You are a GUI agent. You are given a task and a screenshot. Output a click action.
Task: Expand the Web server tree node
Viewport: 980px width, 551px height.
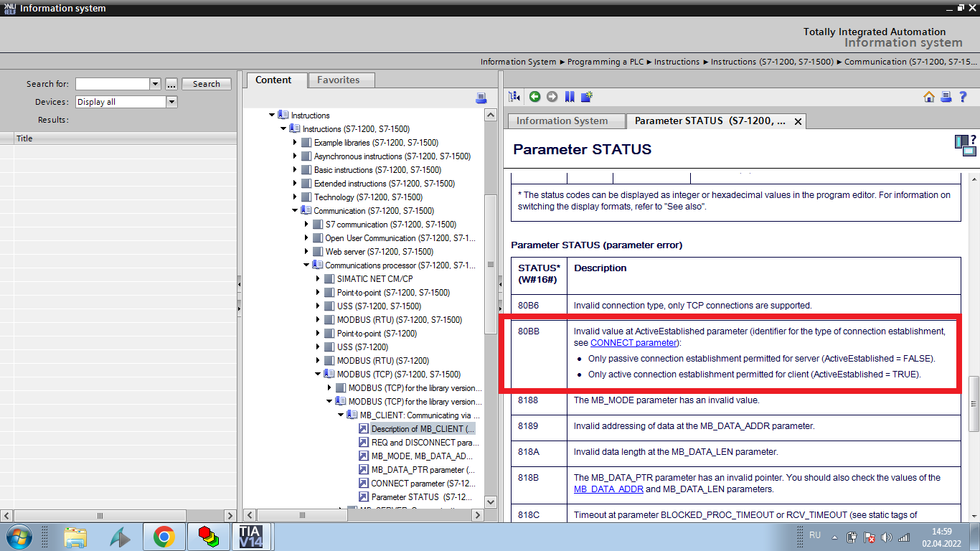(x=306, y=252)
